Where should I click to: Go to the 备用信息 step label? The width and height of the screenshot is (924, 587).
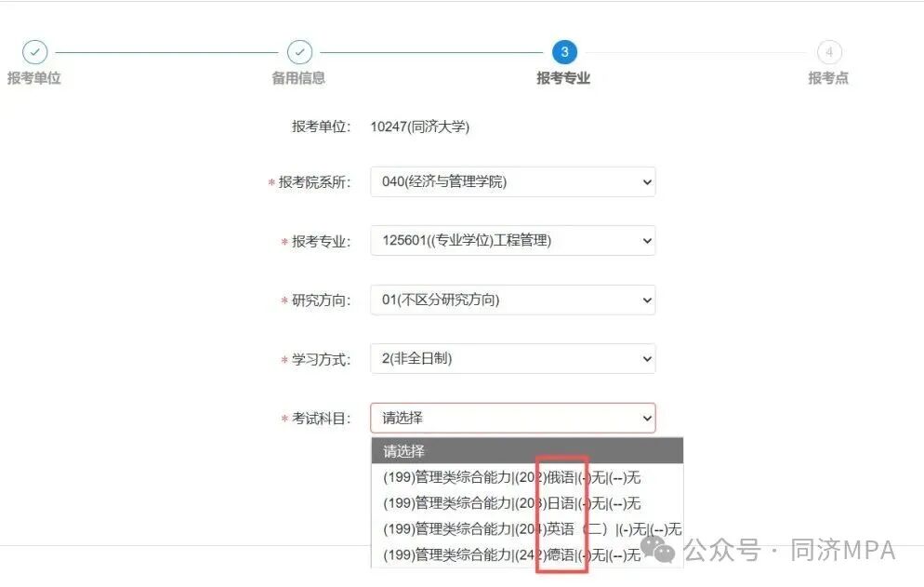[x=298, y=78]
